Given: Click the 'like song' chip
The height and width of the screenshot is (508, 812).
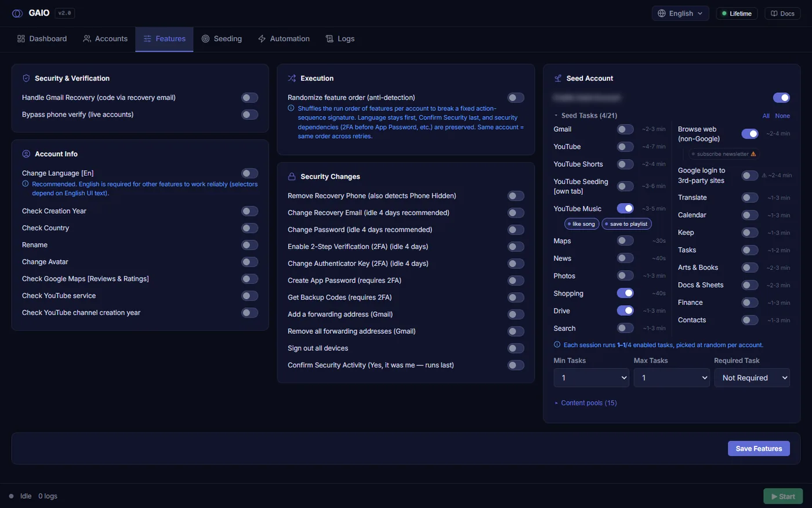Looking at the screenshot, I should coord(582,224).
